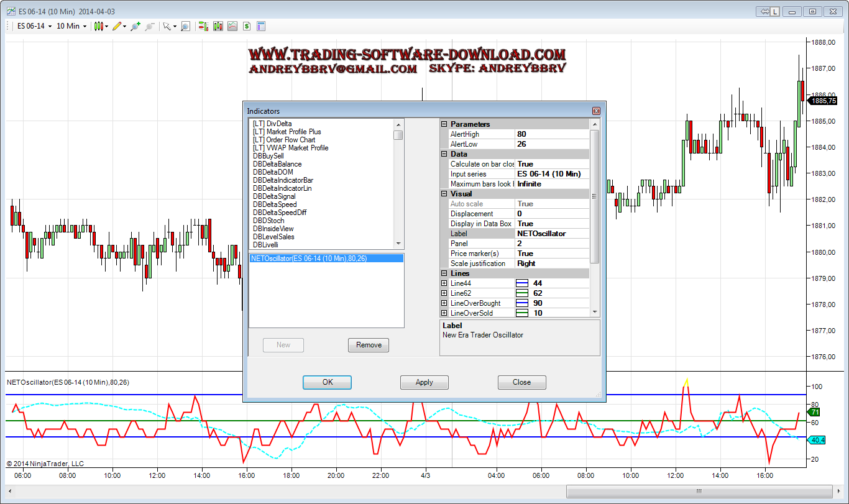Click the cursor pointer tool icon
The width and height of the screenshot is (849, 504).
coord(167,26)
